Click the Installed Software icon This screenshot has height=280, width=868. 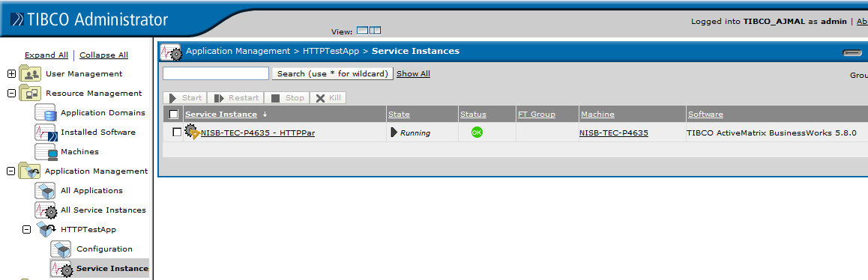[46, 133]
